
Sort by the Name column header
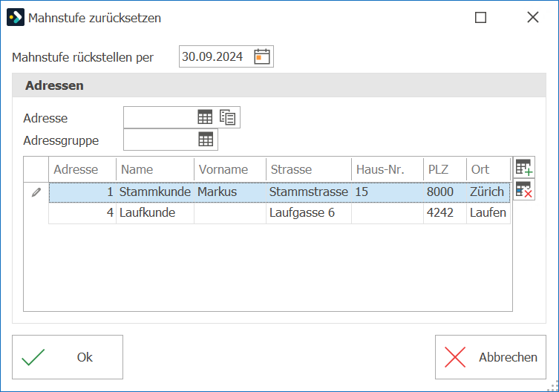(155, 169)
